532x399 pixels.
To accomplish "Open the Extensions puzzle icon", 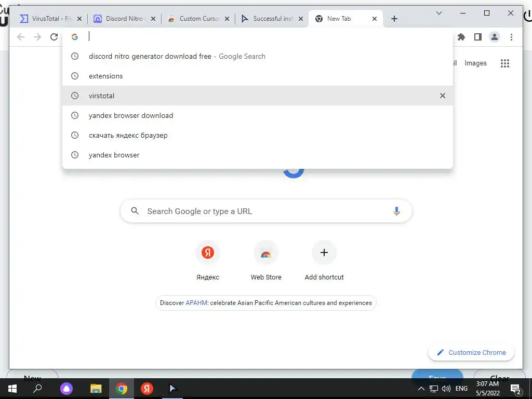I will pos(461,37).
